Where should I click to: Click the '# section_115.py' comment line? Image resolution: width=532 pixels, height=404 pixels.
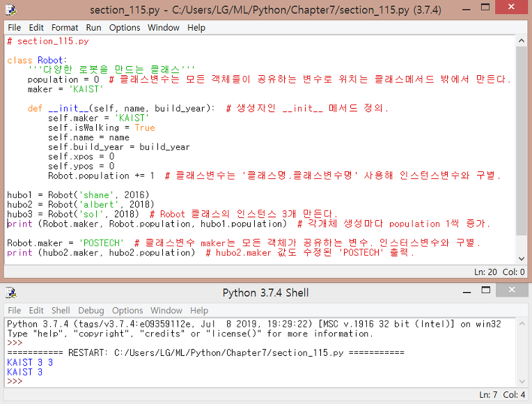48,41
